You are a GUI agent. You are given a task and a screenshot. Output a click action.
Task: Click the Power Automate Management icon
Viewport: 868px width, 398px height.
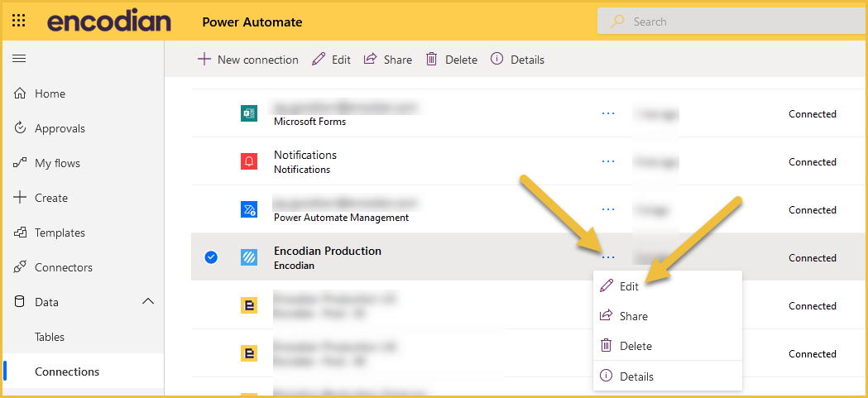point(249,210)
